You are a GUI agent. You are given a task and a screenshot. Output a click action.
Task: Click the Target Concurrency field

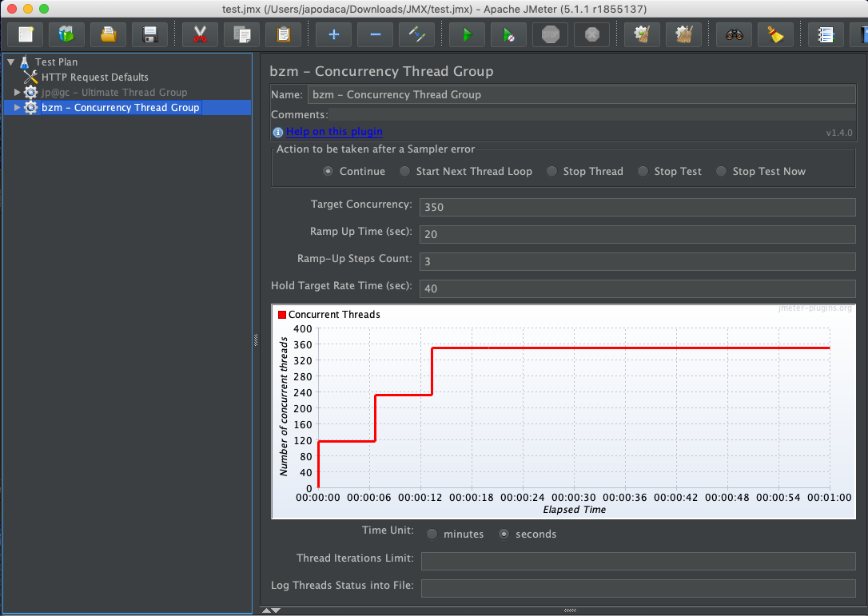(638, 207)
